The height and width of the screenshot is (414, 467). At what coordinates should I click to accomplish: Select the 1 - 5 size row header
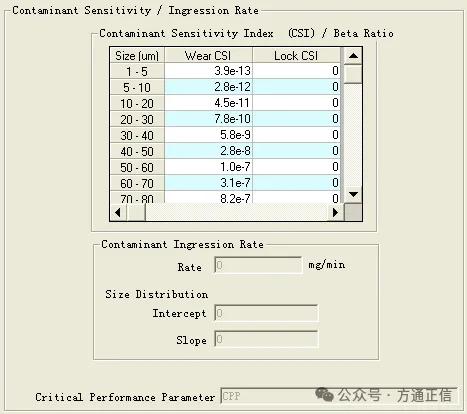[x=137, y=71]
